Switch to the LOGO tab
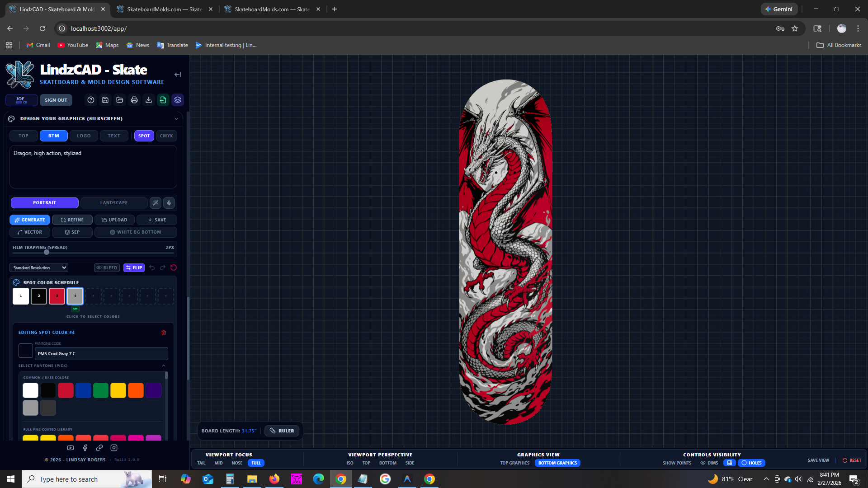This screenshot has height=488, width=868. coord(84,136)
